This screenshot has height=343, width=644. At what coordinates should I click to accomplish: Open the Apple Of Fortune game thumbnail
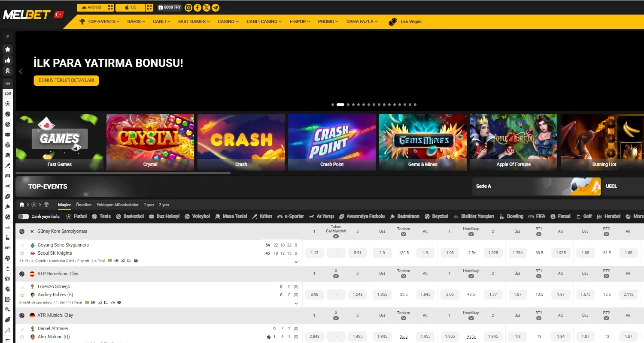tap(513, 142)
